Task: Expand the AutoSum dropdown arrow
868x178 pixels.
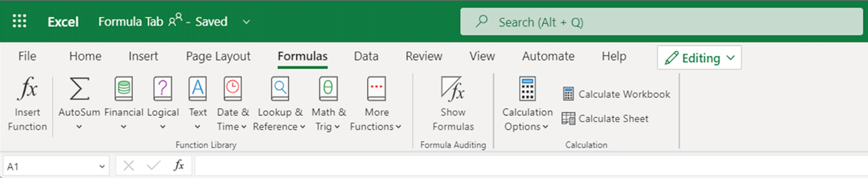Action: (79, 127)
